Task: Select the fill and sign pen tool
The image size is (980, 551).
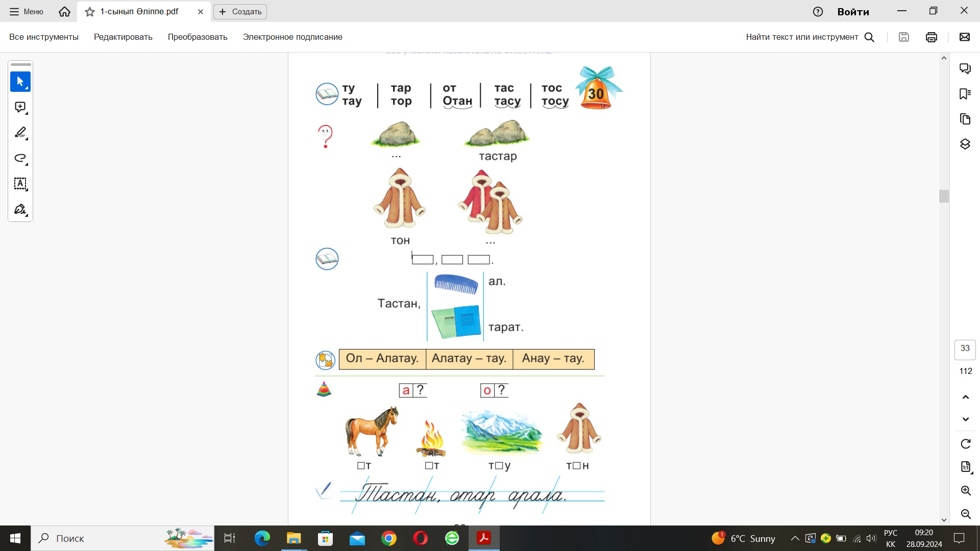Action: tap(20, 209)
